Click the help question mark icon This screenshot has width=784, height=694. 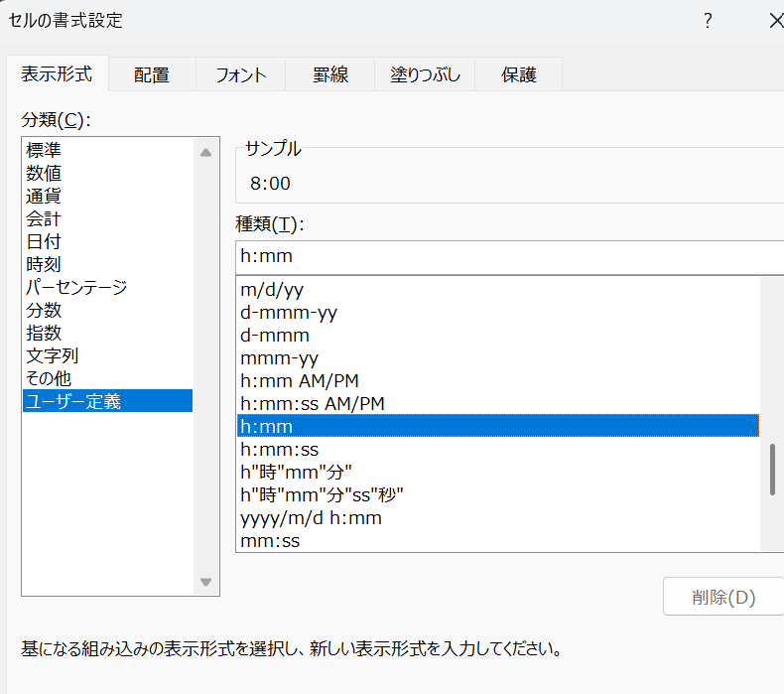coord(708,21)
